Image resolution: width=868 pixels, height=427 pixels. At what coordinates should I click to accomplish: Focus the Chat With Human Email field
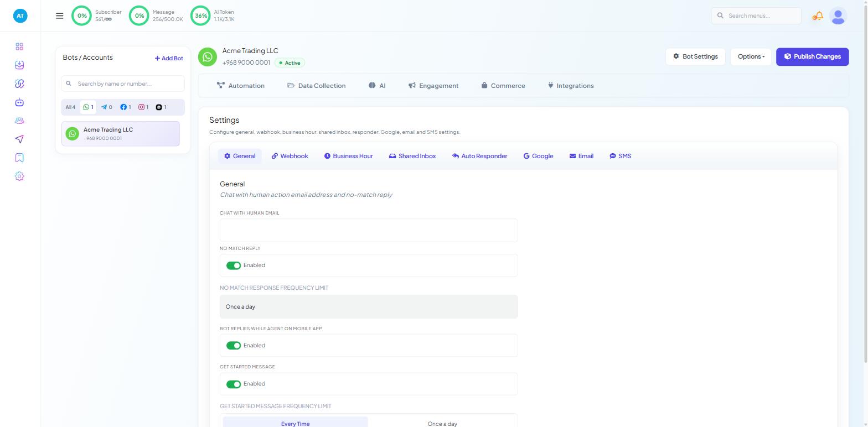point(369,230)
